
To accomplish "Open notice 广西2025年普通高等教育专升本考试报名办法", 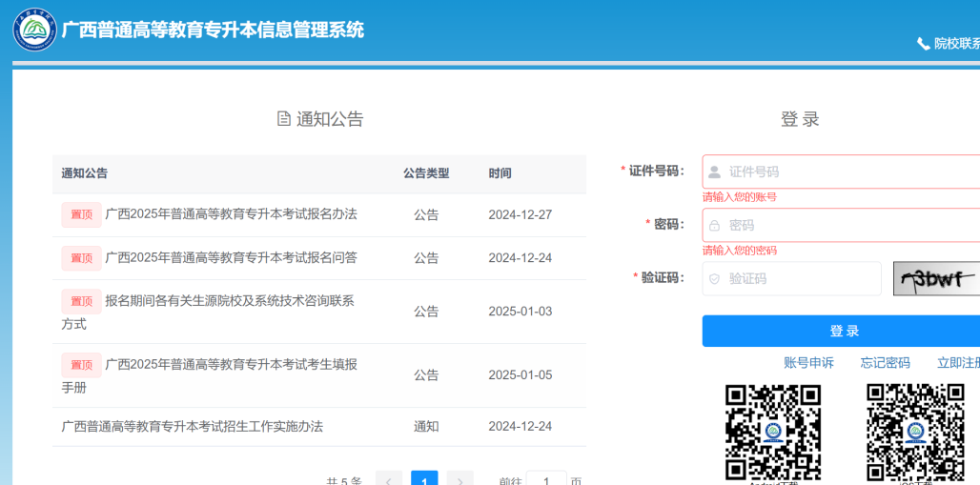I will [x=231, y=214].
